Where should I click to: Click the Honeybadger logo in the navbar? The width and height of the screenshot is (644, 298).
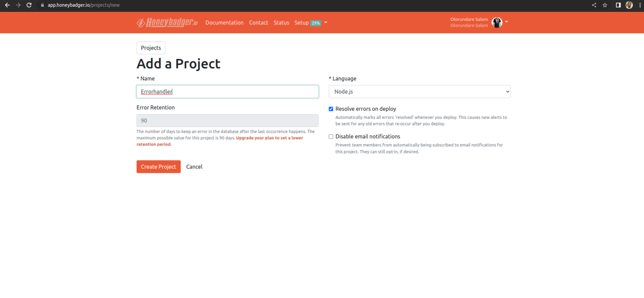tap(166, 22)
